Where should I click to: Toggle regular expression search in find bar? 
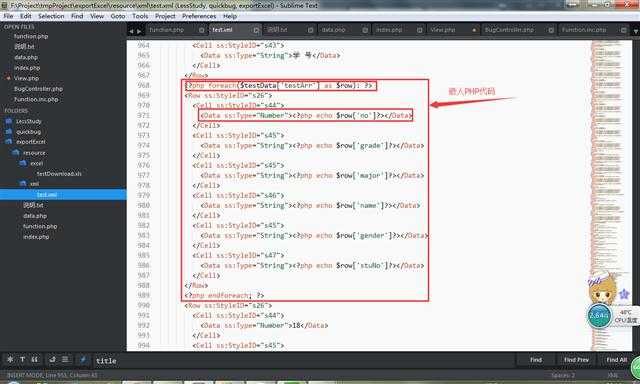[x=10, y=360]
